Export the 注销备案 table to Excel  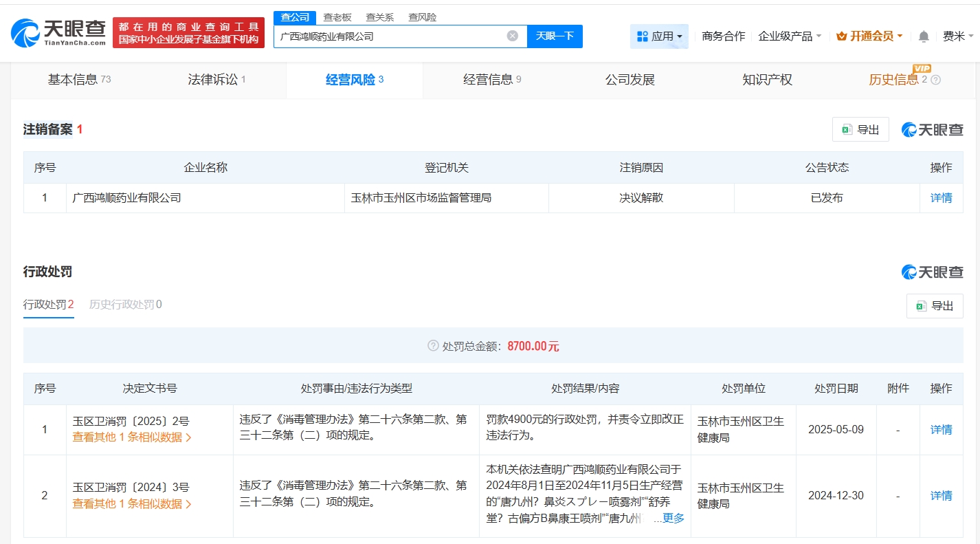coord(860,129)
